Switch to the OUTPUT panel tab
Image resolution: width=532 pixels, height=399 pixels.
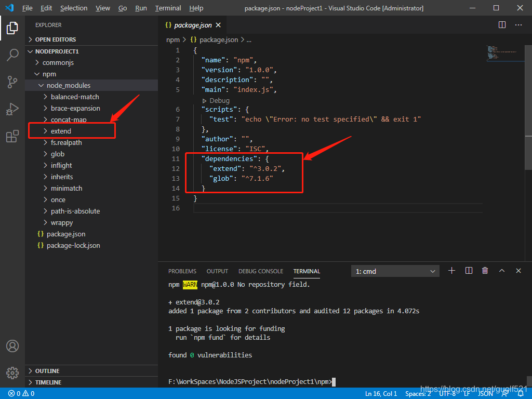(217, 271)
